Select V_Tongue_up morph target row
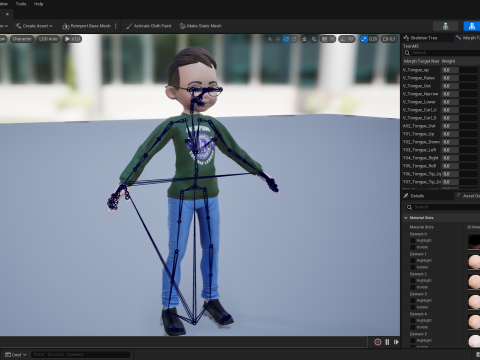 click(x=441, y=70)
